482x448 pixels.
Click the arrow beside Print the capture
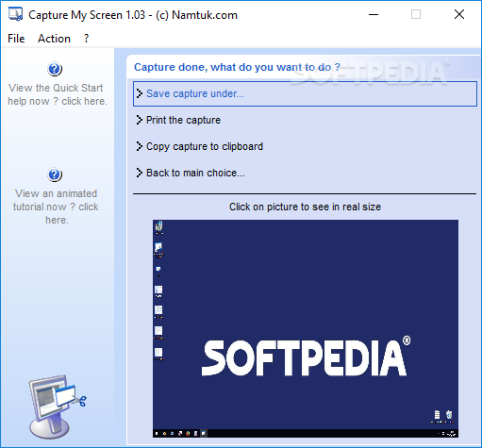point(140,120)
